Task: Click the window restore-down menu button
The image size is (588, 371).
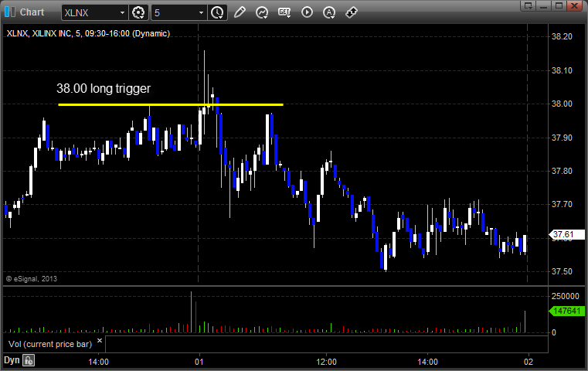Action: [x=529, y=5]
